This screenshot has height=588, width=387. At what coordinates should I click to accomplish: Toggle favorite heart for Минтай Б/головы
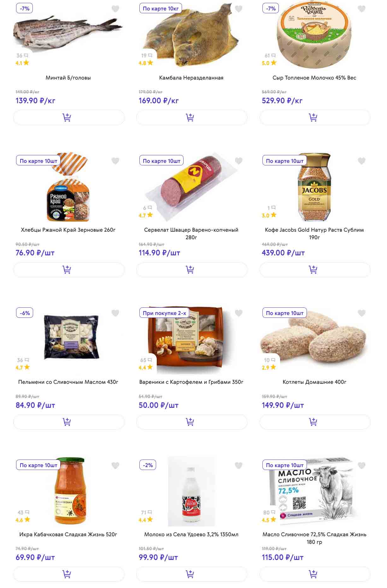[115, 9]
